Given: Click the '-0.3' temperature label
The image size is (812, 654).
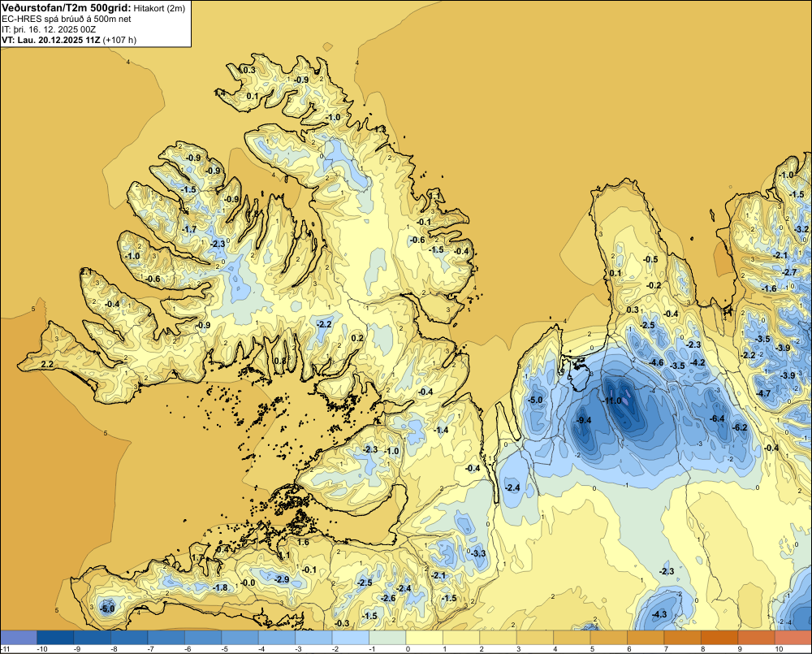Looking at the screenshot, I should click(x=342, y=623).
